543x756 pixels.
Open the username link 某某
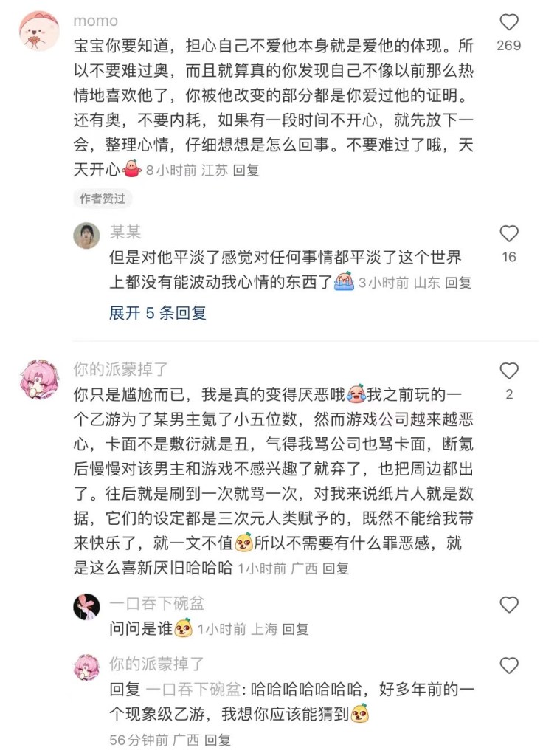click(x=125, y=232)
